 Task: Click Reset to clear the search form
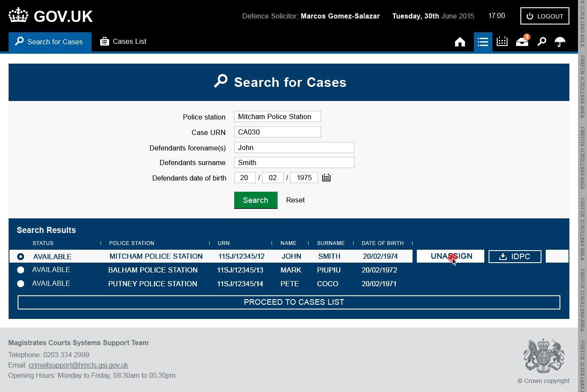pos(295,200)
